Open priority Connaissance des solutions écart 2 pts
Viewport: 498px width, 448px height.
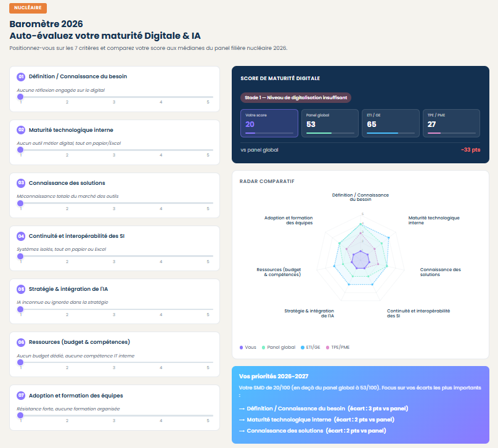[x=312, y=431]
